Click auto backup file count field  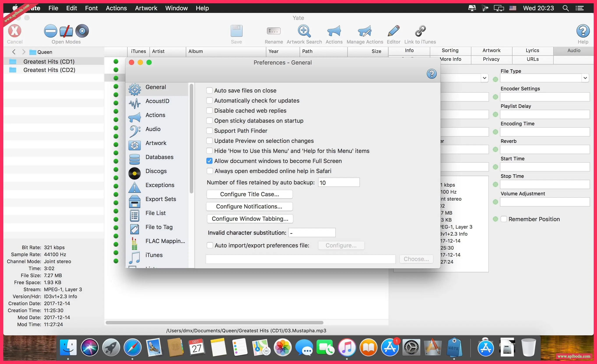(339, 182)
